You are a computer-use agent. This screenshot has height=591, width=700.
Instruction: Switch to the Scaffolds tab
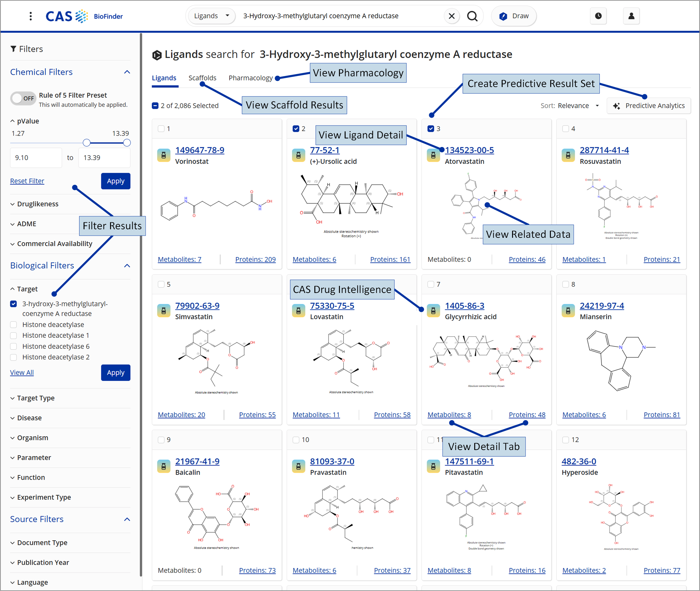coord(202,78)
